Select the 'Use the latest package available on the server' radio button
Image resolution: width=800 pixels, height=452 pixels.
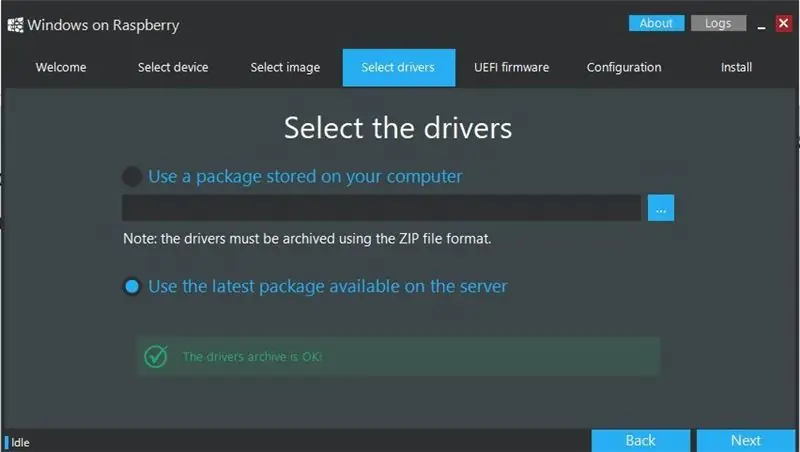tap(132, 287)
